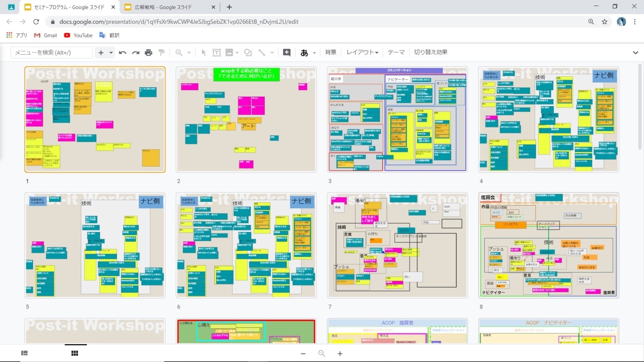Switch to grid view

[75, 353]
